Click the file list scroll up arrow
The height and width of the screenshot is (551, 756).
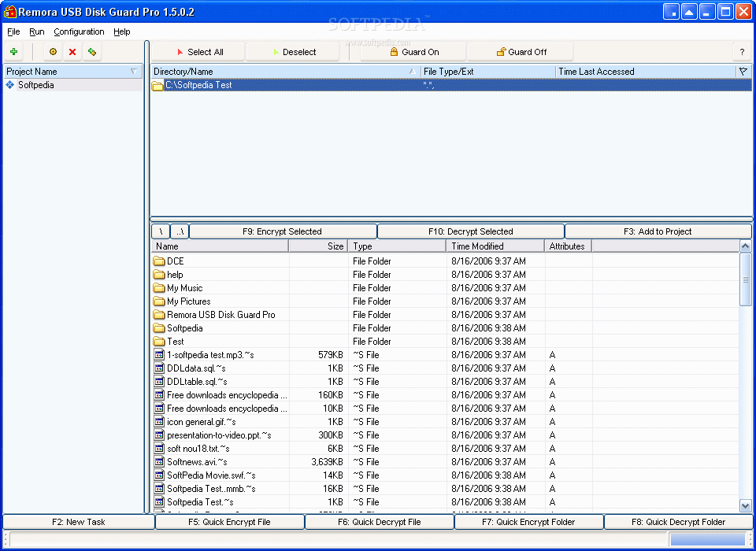click(746, 246)
